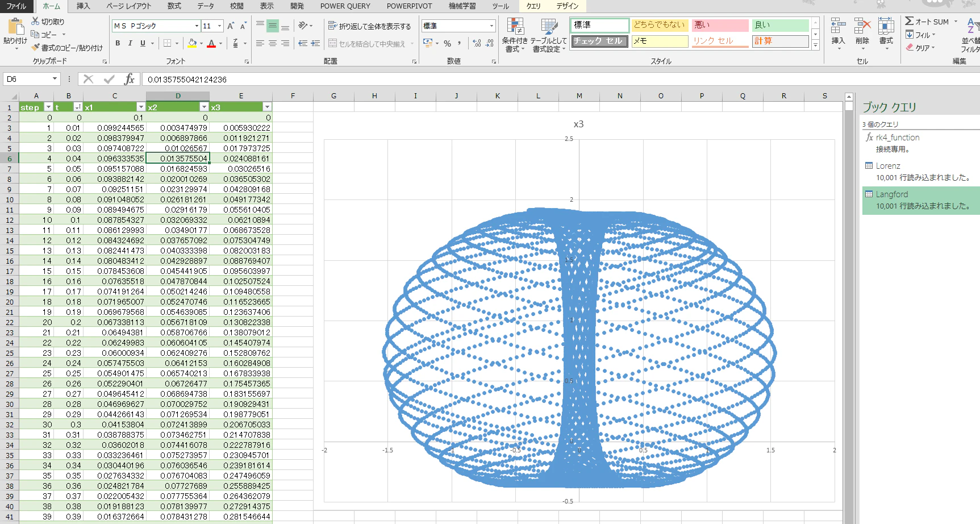
Task: Select the Lorenz query in the pane
Action: [x=921, y=172]
